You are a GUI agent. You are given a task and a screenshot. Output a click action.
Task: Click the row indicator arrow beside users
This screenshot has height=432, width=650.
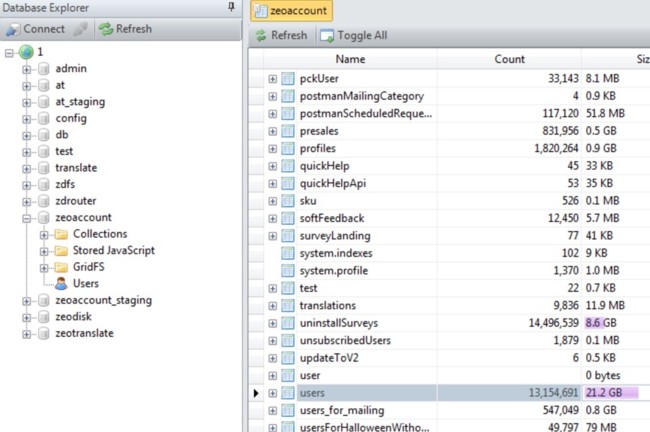pos(256,393)
